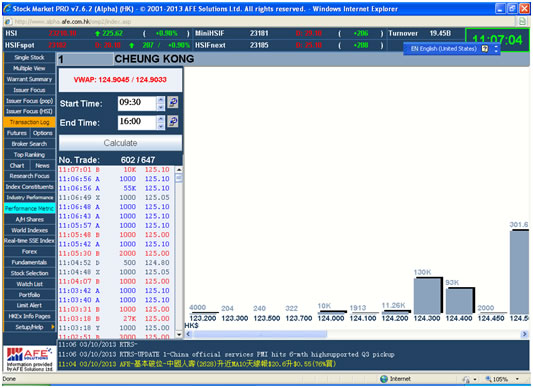Open Industry Performance page
This screenshot has height=388, width=533.
29,198
